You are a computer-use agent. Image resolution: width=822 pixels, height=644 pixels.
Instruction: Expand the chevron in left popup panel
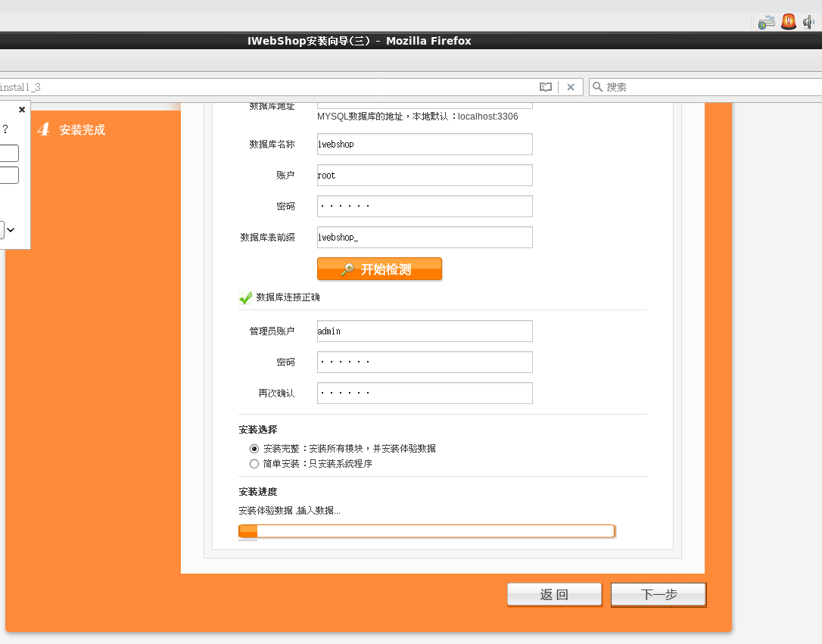(x=11, y=229)
